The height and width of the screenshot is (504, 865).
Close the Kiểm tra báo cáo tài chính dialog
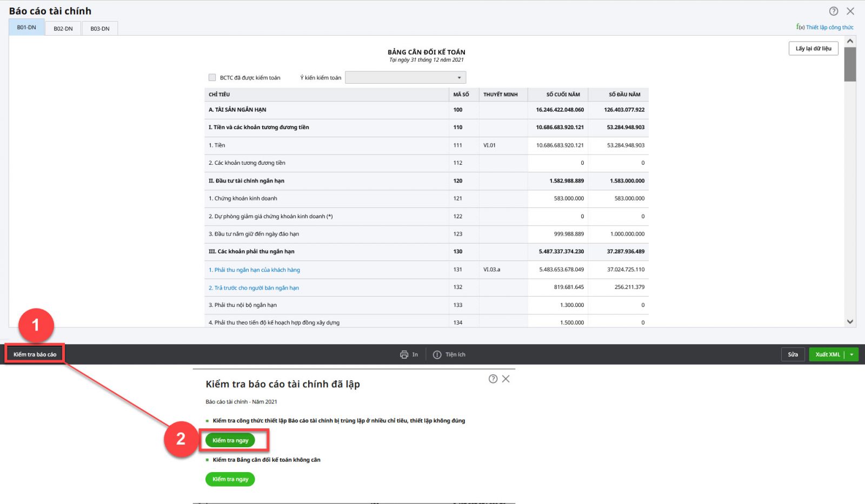click(x=506, y=379)
